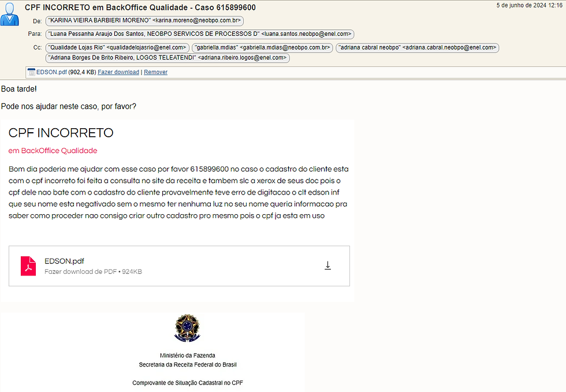
Task: Select recipient chip Luana Pessanha Araujo Dos Santos
Action: tap(200, 34)
